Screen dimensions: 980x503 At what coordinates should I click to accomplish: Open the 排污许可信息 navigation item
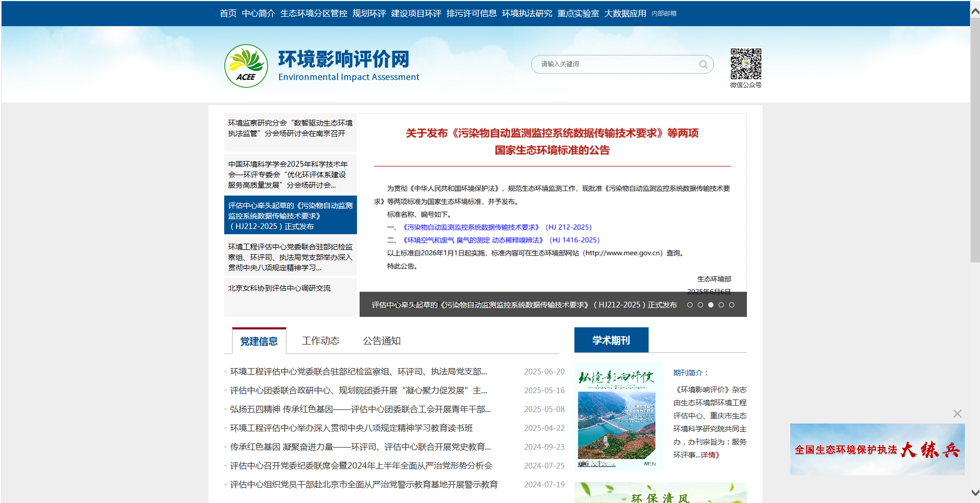(x=472, y=13)
